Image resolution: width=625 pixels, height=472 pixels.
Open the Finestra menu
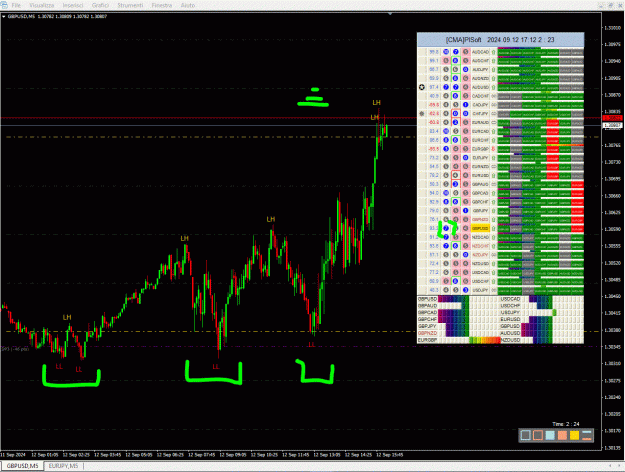tap(162, 5)
